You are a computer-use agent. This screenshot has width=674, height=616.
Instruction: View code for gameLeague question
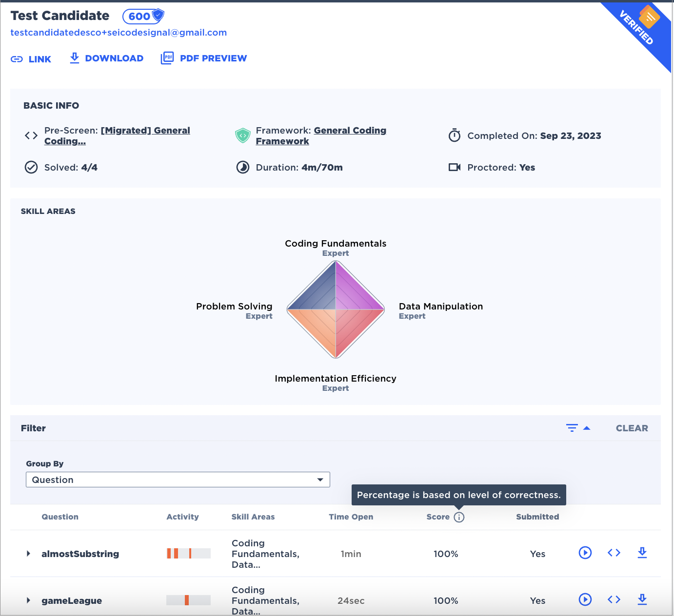(x=614, y=599)
